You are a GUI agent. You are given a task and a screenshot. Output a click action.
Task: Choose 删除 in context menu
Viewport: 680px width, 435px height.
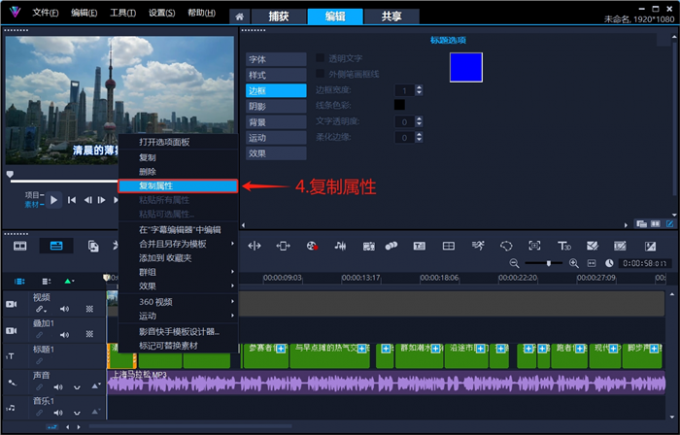point(178,172)
